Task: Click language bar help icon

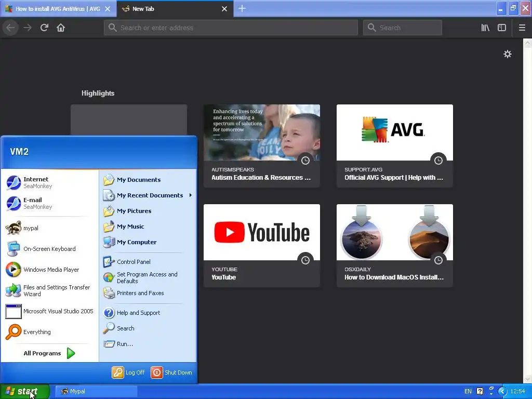Action: [x=480, y=391]
